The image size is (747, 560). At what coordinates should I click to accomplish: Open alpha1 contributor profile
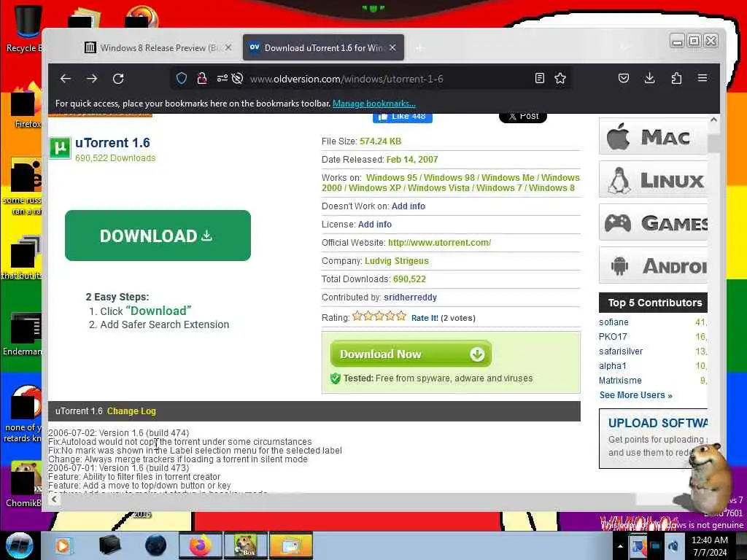coord(613,366)
